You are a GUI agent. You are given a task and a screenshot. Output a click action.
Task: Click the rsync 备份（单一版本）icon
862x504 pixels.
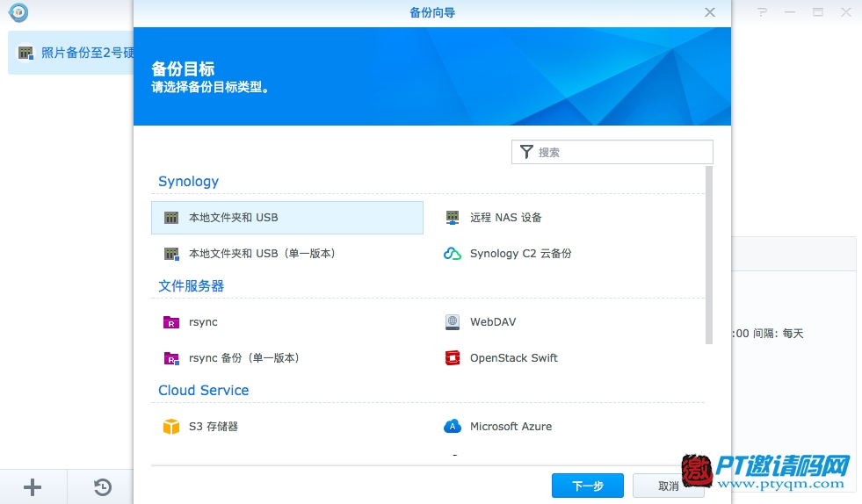coord(171,358)
